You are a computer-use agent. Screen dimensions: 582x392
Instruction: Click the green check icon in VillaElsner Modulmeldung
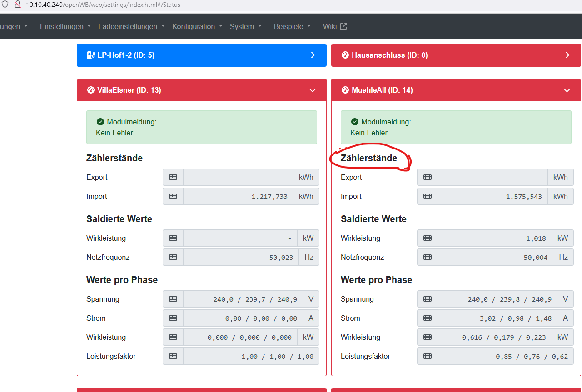(x=100, y=122)
